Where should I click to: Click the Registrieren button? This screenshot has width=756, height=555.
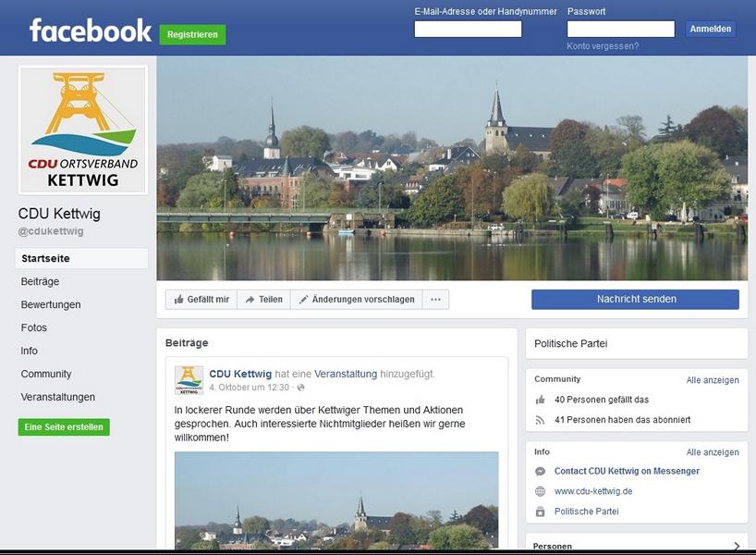[x=192, y=34]
